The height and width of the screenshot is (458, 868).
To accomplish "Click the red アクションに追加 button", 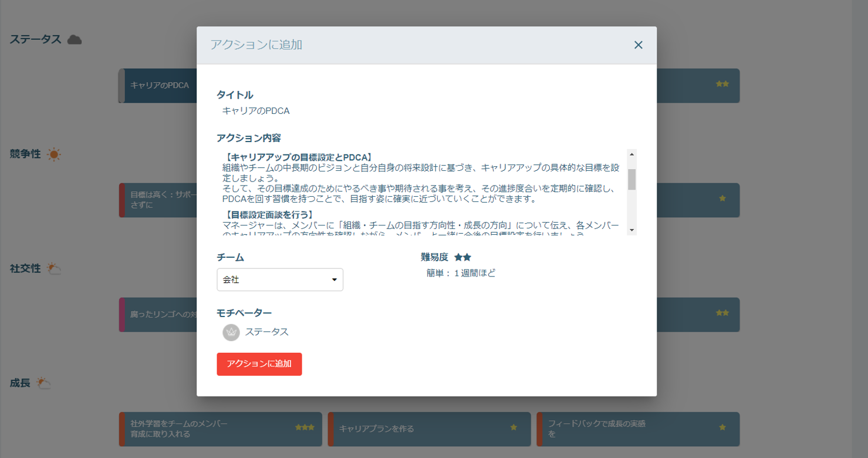I will click(x=259, y=364).
